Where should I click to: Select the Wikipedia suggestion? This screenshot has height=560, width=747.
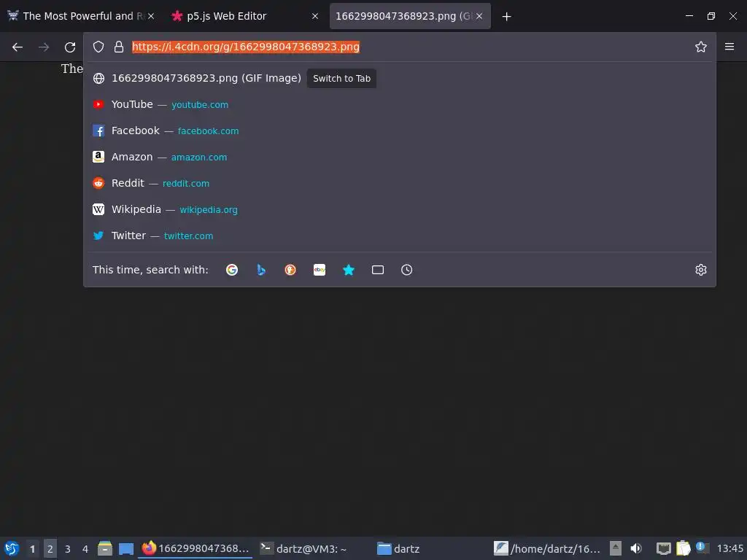click(x=400, y=209)
